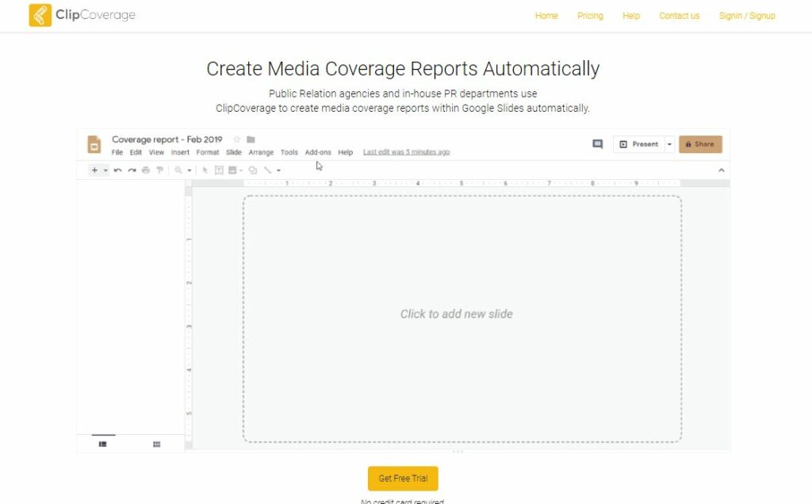This screenshot has height=504, width=812.
Task: Click the Get Free Trial button
Action: pos(403,478)
